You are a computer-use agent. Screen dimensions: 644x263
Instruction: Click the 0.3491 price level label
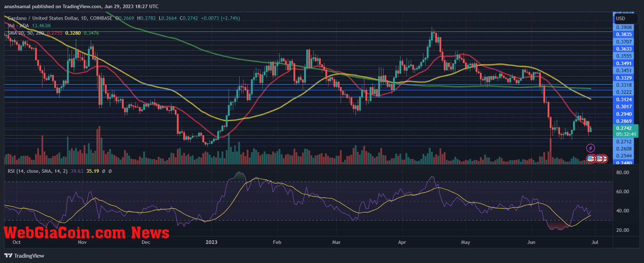[624, 63]
